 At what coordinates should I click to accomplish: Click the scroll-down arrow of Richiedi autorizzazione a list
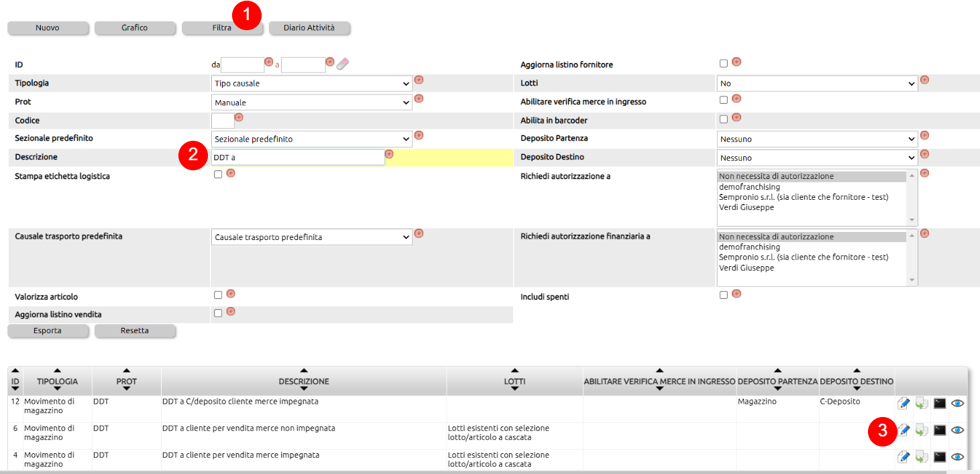point(911,220)
